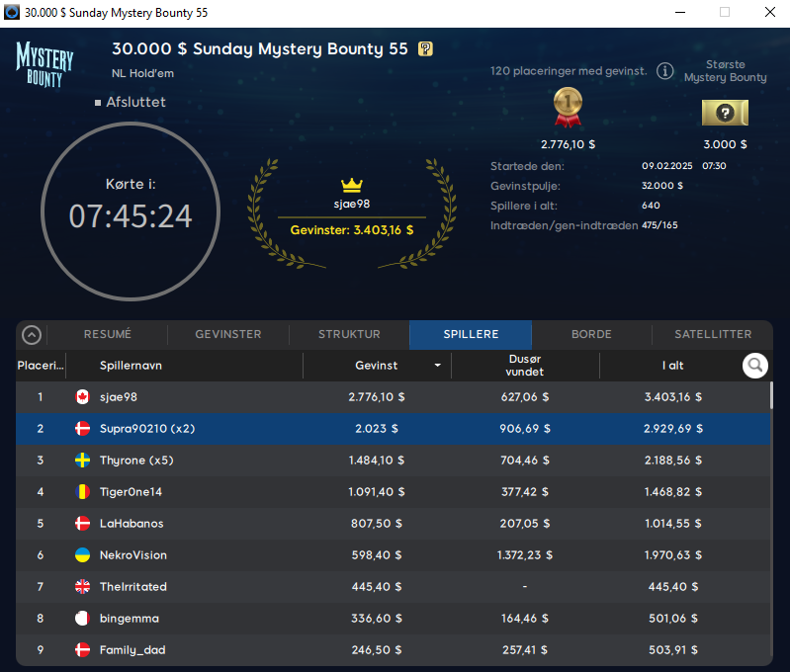This screenshot has width=790, height=672.
Task: Click the Mystery Bounty gold ticket icon
Action: click(x=725, y=113)
